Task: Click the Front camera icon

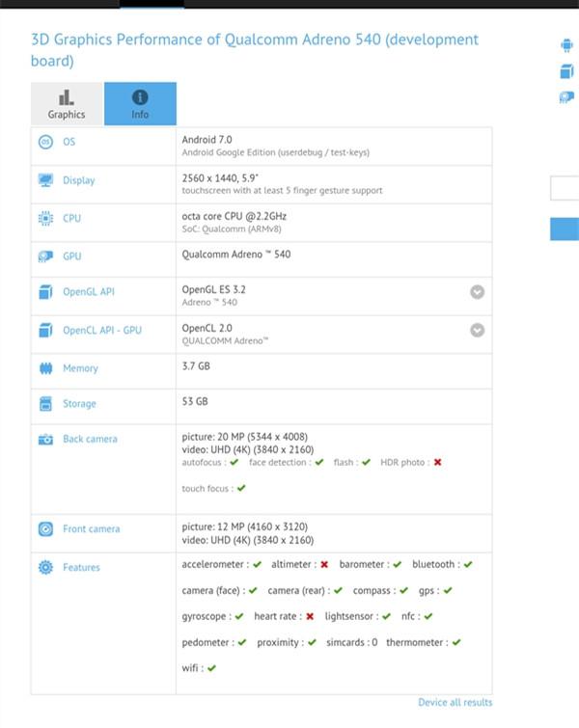Action: tap(45, 529)
